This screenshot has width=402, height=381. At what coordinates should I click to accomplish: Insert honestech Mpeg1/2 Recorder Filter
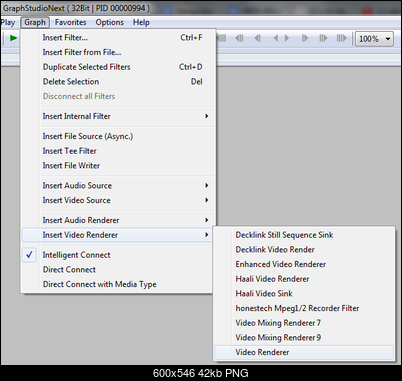point(304,308)
